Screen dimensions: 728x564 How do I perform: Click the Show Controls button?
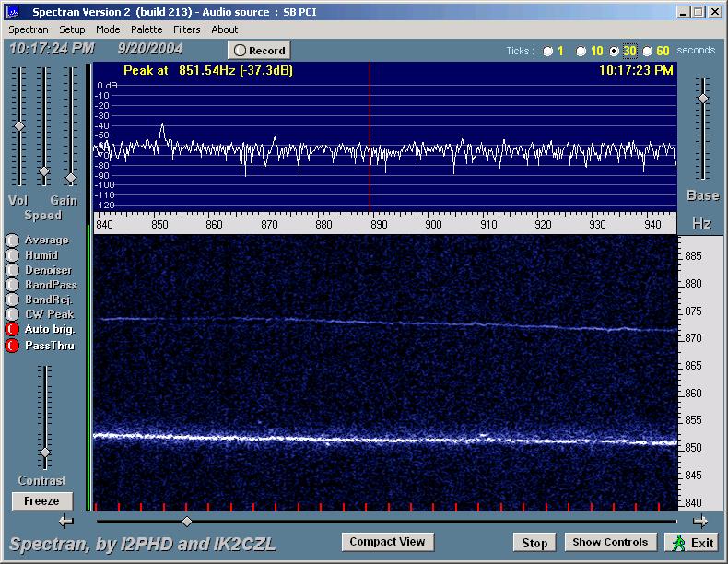coord(610,542)
